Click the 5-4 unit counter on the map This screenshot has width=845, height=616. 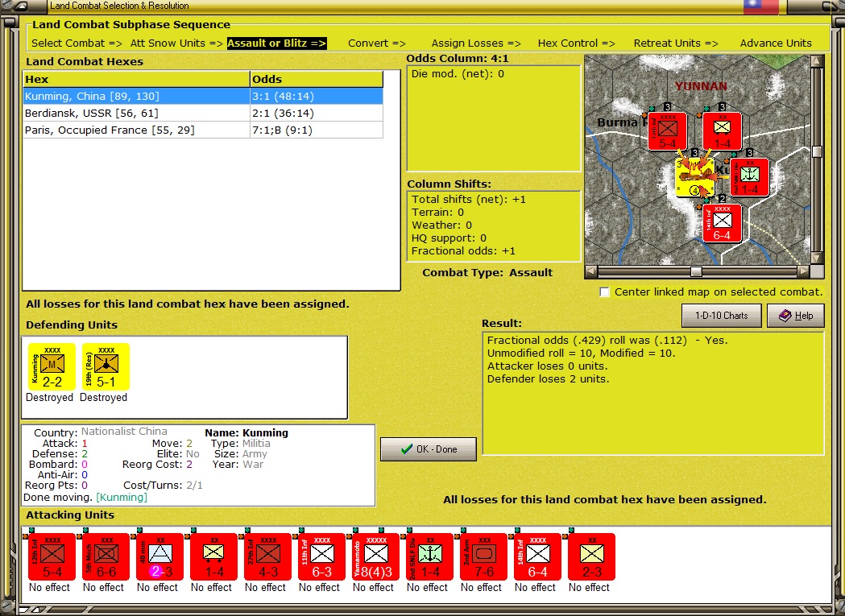click(x=668, y=131)
